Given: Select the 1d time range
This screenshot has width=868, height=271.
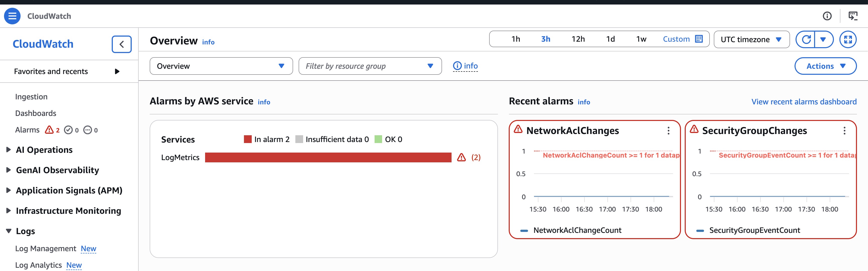Looking at the screenshot, I should click(x=610, y=39).
